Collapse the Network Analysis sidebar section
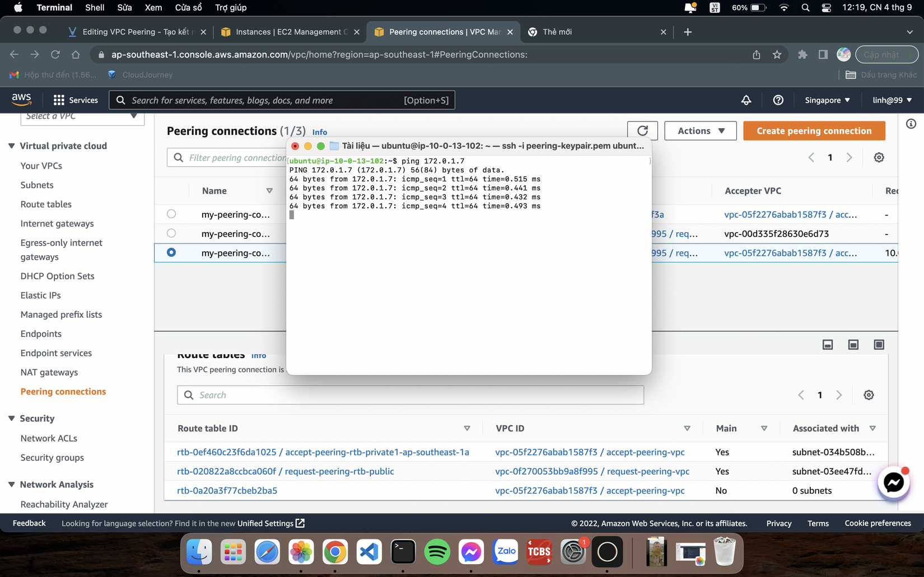Viewport: 924px width, 577px height. 11,485
